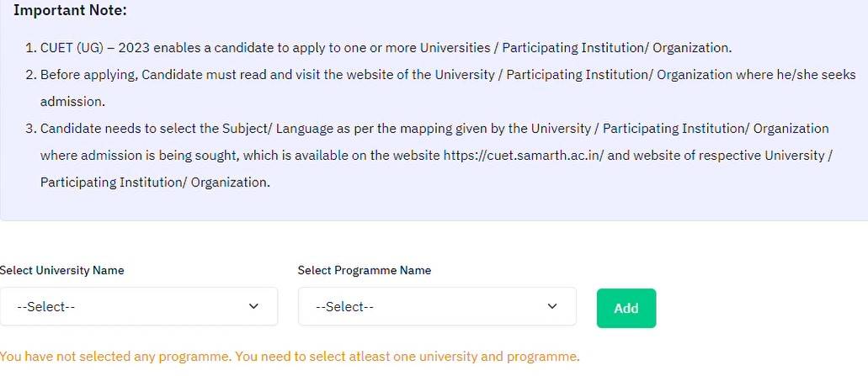Click the chevron arrow in University Name box
Screen dimensions: 868x376
254,306
